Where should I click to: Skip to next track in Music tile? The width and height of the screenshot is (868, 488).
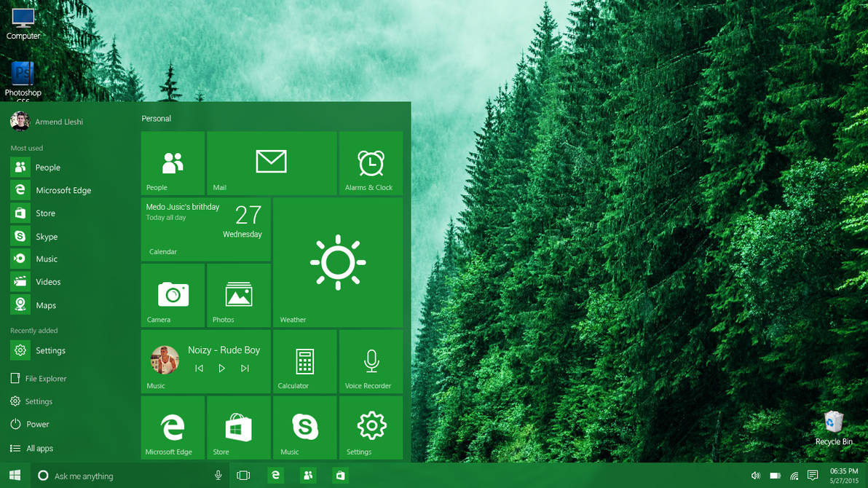(245, 369)
